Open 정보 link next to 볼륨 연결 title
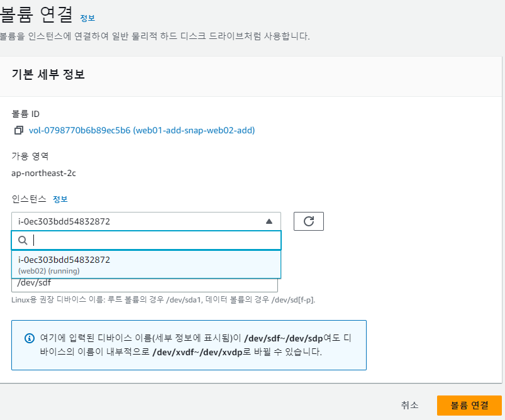This screenshot has width=505, height=420. coord(87,18)
